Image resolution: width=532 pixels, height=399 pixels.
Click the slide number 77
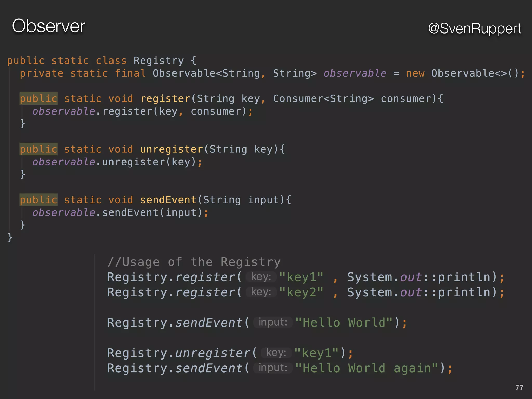(519, 387)
